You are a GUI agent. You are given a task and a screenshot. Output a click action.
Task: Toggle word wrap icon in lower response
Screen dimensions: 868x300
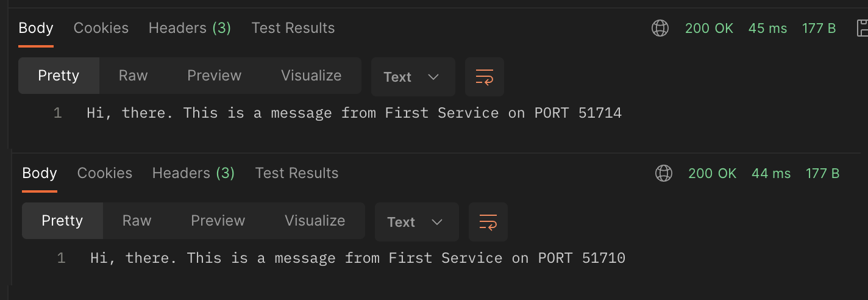[488, 222]
